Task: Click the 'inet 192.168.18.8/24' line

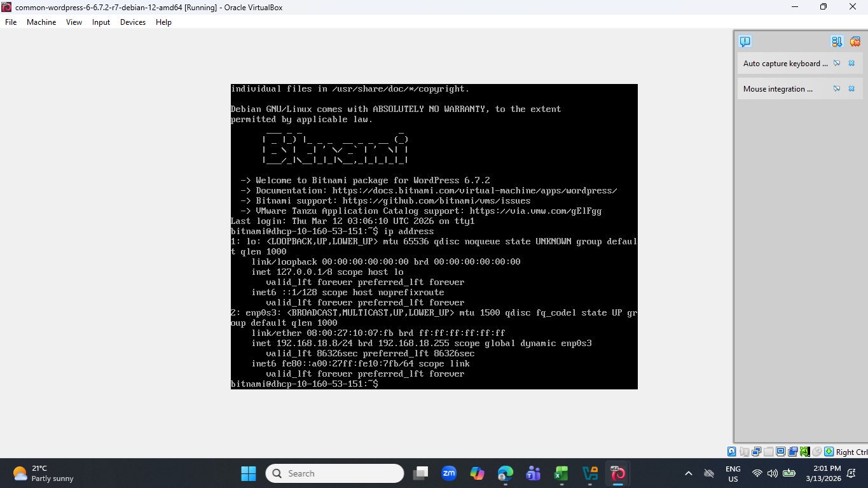Action: tap(422, 344)
